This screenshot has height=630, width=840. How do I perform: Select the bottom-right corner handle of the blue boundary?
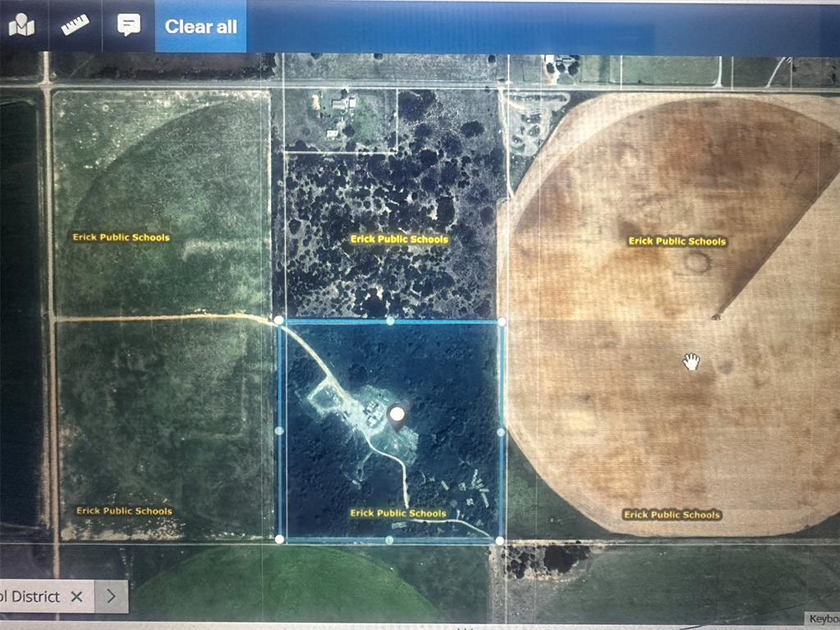click(499, 541)
